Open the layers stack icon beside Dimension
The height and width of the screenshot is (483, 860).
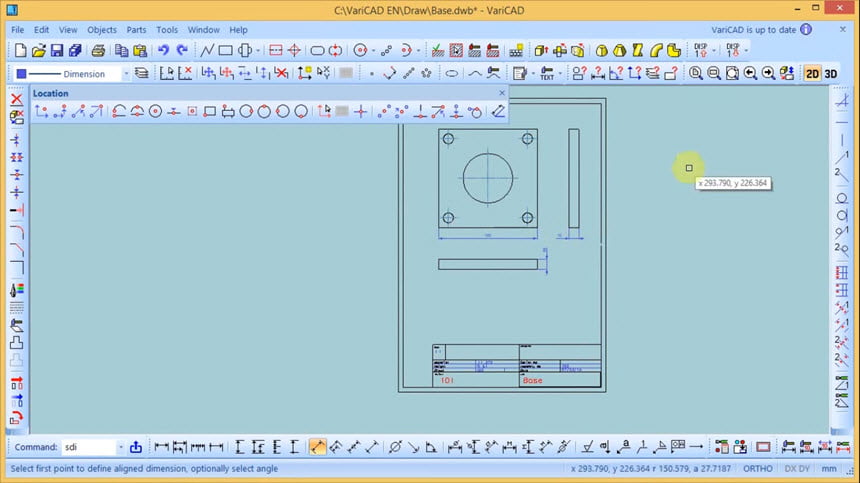[142, 73]
